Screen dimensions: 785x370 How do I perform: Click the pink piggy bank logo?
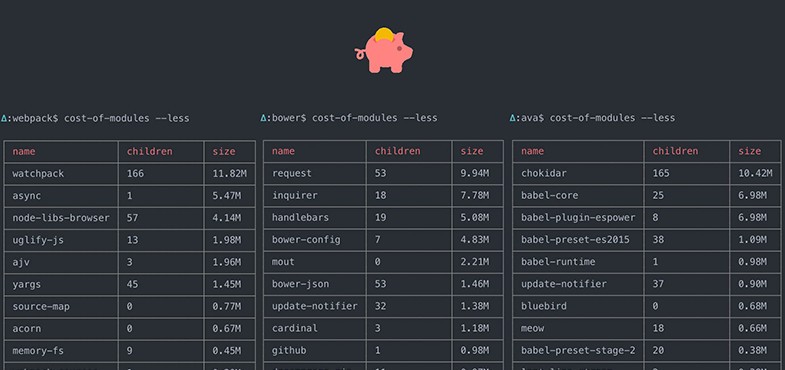[384, 51]
